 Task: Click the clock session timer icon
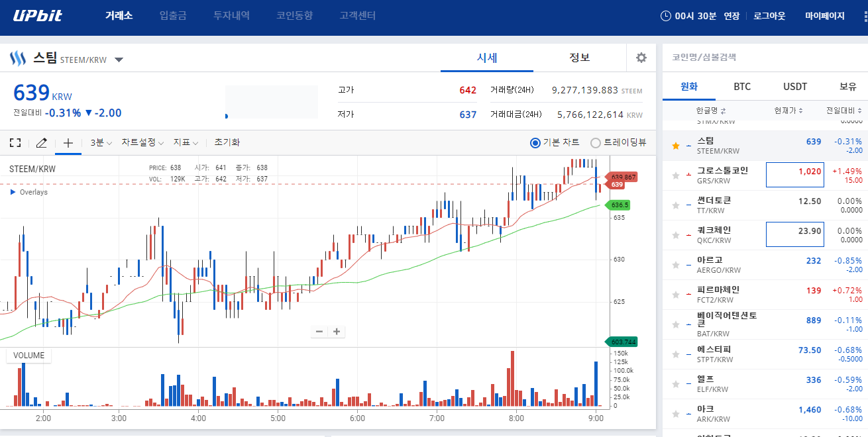[666, 16]
